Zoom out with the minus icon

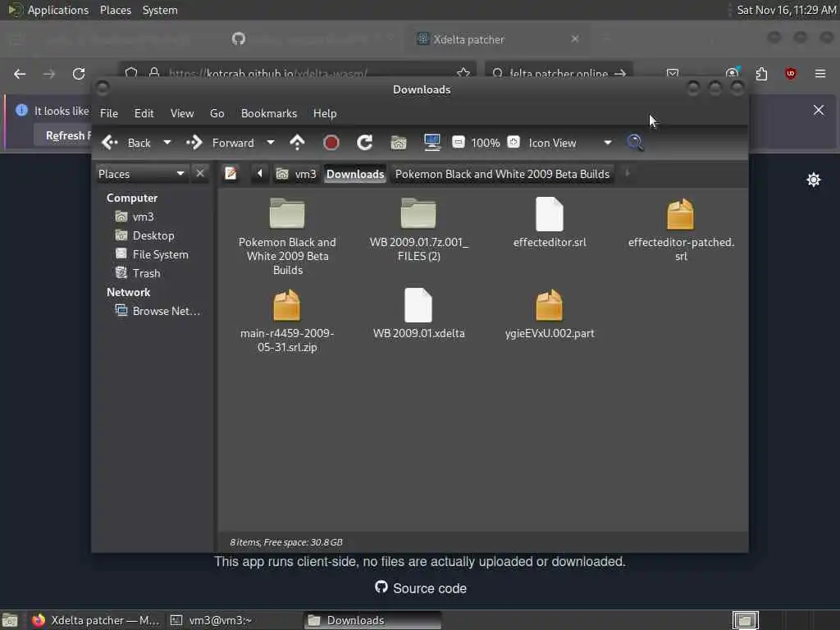tap(458, 142)
